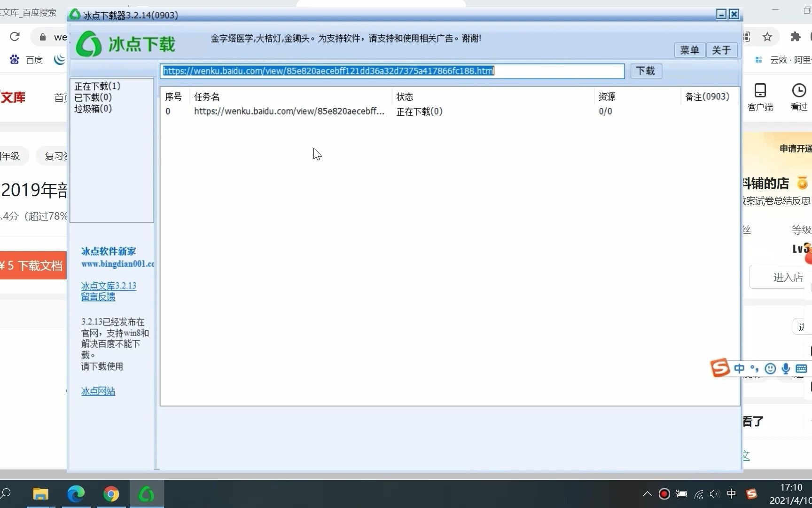812x508 pixels.
Task: Open the 关于 about button
Action: [721, 50]
